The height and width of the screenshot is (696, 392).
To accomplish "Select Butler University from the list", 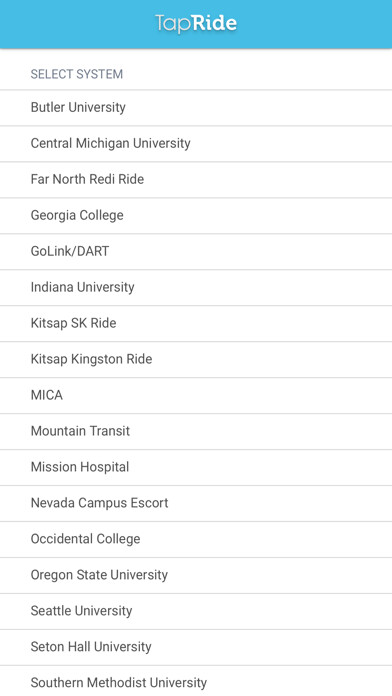I will click(196, 108).
